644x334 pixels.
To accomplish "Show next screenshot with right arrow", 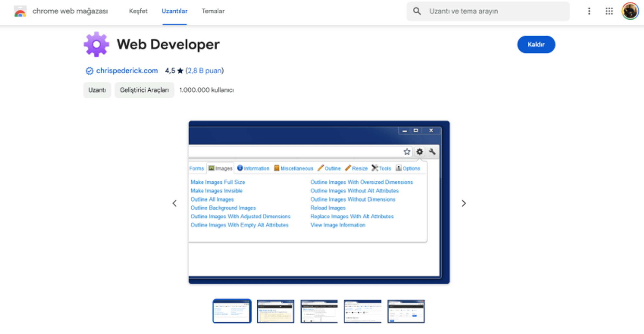I will pos(464,203).
